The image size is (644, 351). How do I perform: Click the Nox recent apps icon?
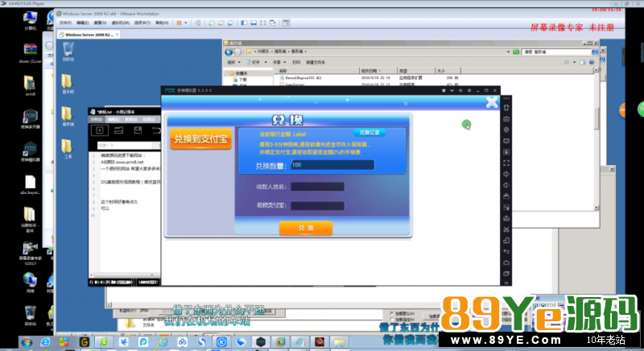[x=506, y=274]
